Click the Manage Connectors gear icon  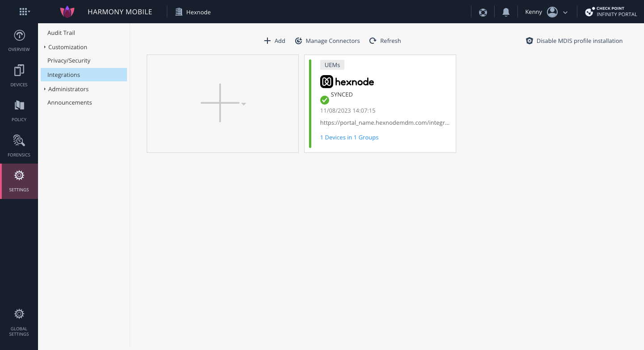pos(299,41)
